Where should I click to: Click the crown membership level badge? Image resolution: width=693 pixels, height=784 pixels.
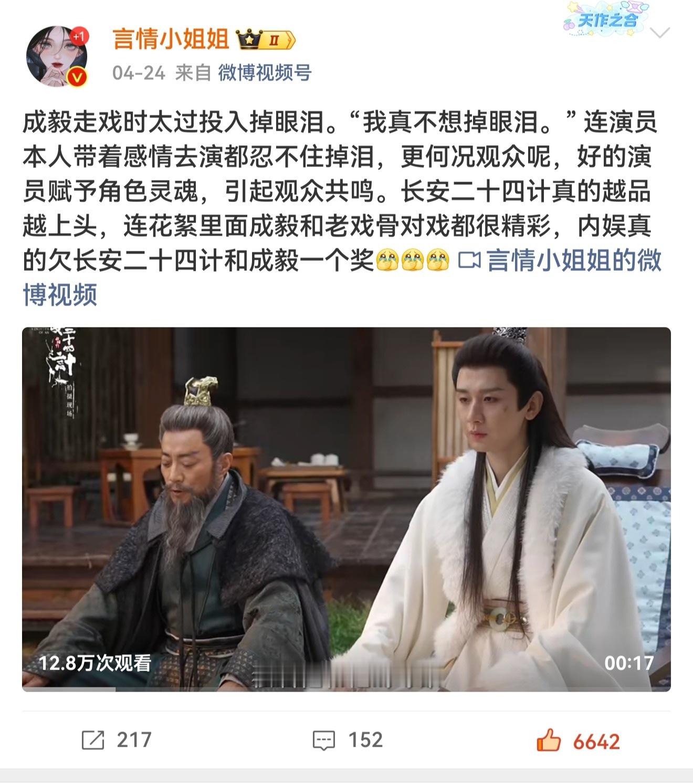pos(266,40)
